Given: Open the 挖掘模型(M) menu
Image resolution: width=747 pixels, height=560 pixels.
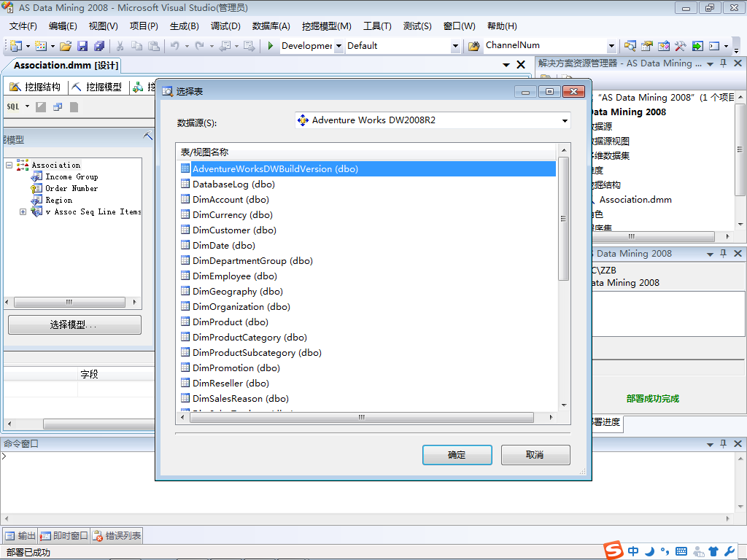Looking at the screenshot, I should click(326, 26).
